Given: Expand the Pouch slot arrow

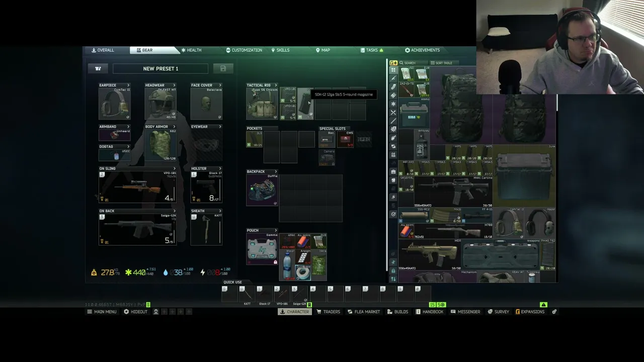Looking at the screenshot, I should 276,230.
